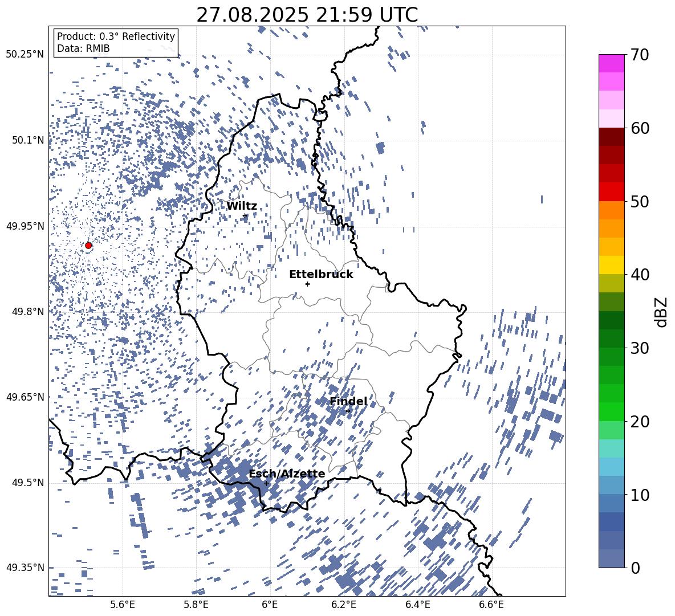Viewport: 675px width, 616px height.
Task: Click the magenta top colorbar segment
Action: click(611, 64)
